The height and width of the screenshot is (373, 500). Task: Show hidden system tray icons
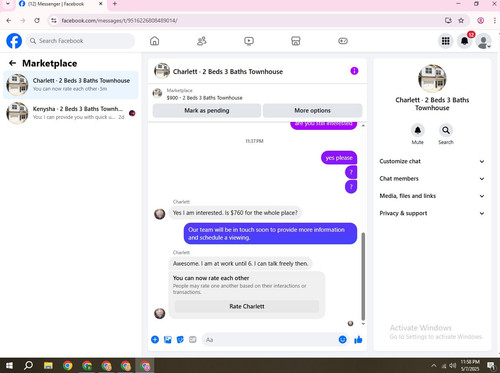pos(434,366)
